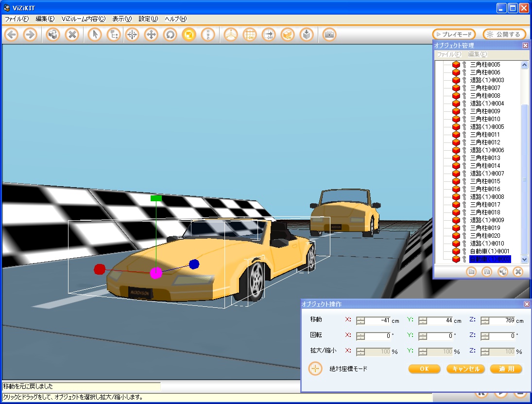Click the camera snapshot icon
This screenshot has width=532, height=404.
point(329,35)
